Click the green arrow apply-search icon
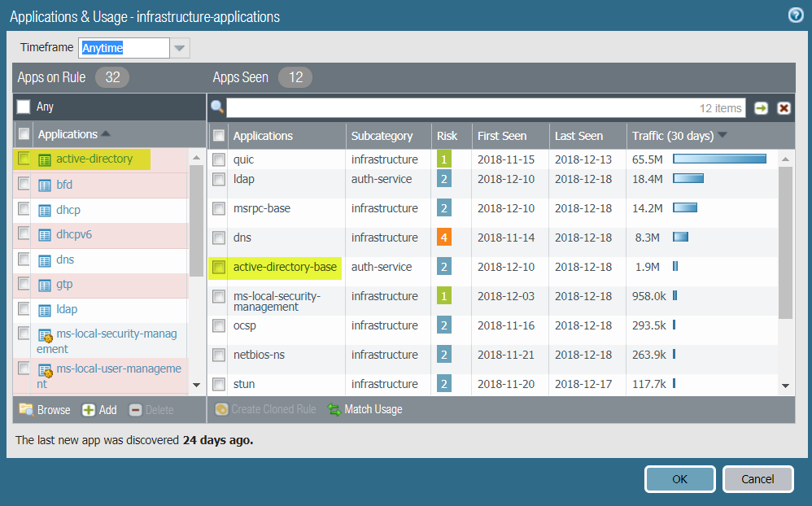The width and height of the screenshot is (812, 506). point(761,108)
